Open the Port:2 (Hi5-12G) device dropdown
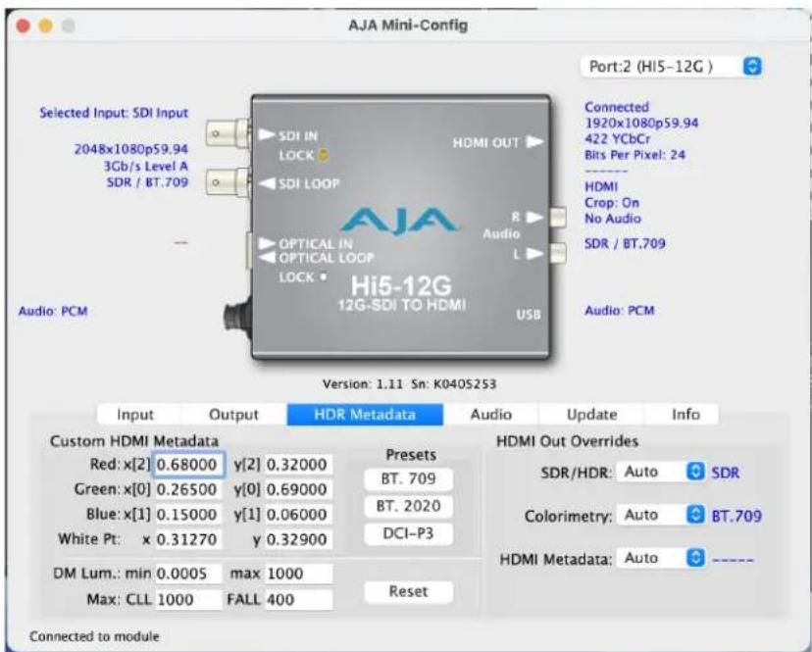Screen dimensions: 812x652 click(x=672, y=67)
